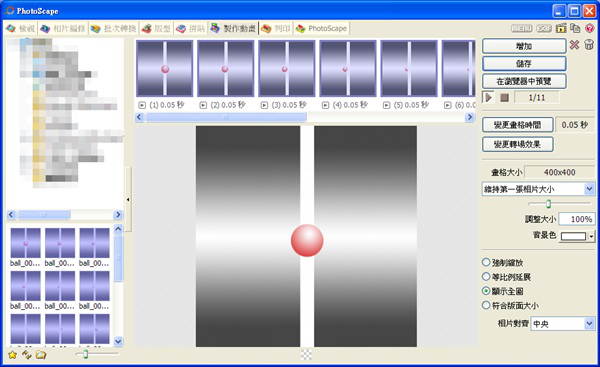This screenshot has height=367, width=600.
Task: Open the 背景色 color dropdown arrow
Action: point(592,236)
